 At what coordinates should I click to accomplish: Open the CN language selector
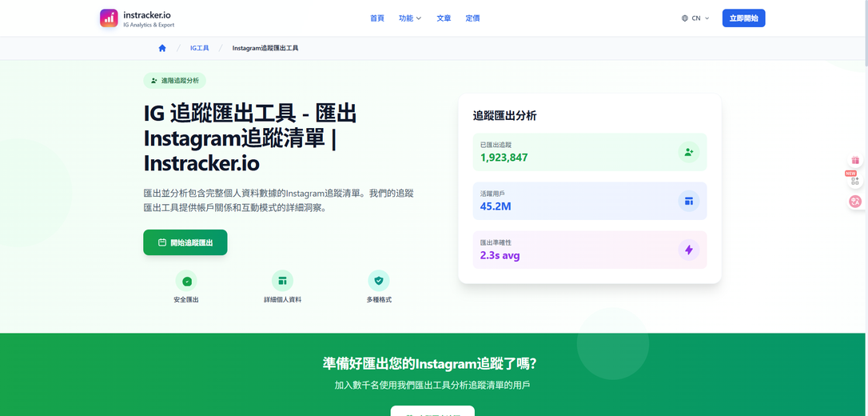coord(696,18)
